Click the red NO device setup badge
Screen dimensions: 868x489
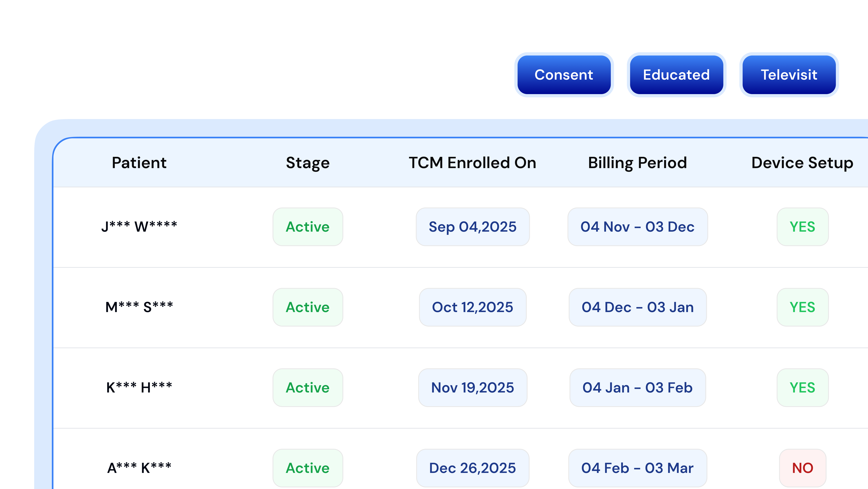click(x=802, y=468)
